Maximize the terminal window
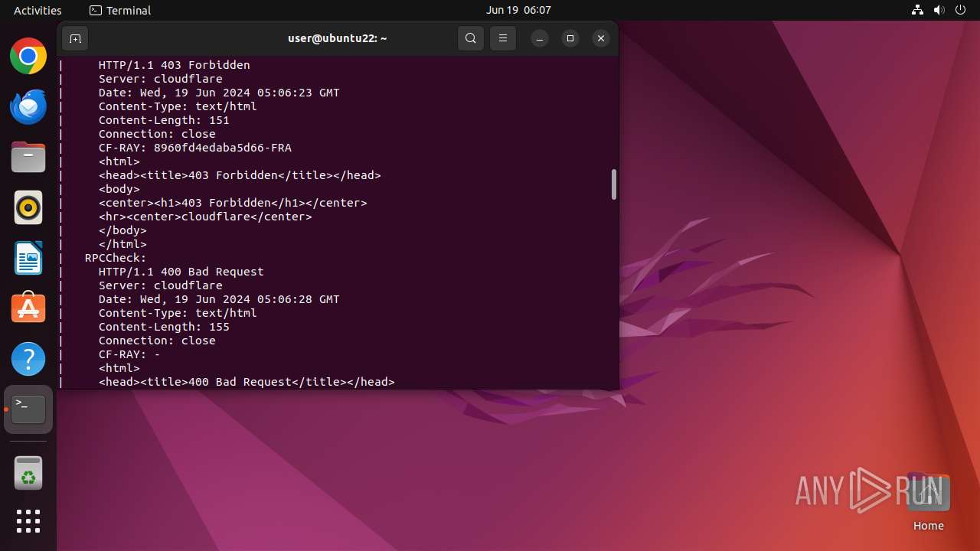The image size is (980, 551). [570, 38]
